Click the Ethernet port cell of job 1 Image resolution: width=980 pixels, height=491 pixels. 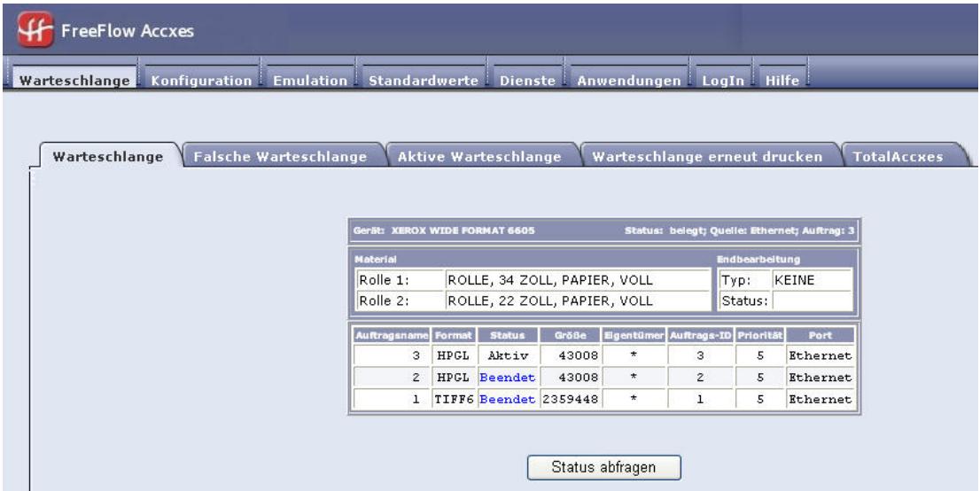point(820,399)
